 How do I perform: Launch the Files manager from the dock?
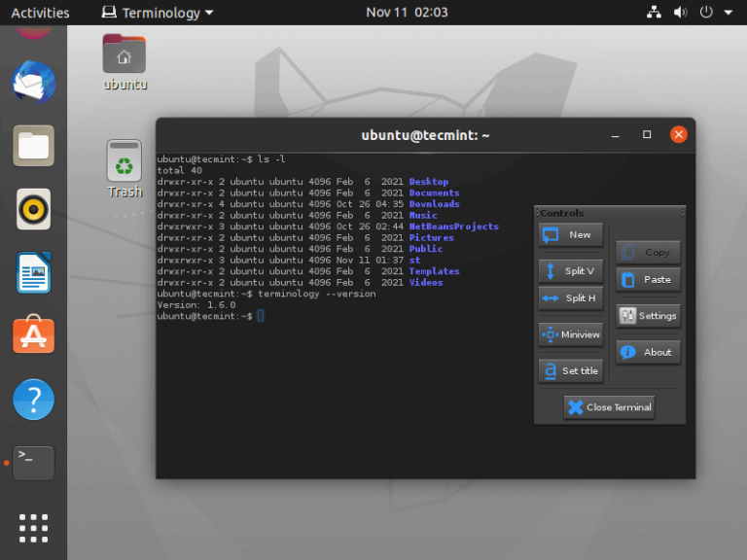33,146
